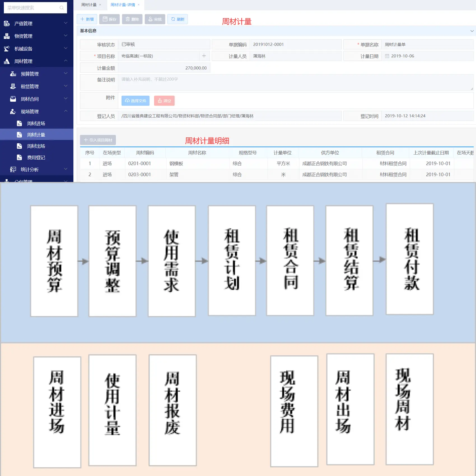Open the 费用登记 menu item

tap(36, 158)
